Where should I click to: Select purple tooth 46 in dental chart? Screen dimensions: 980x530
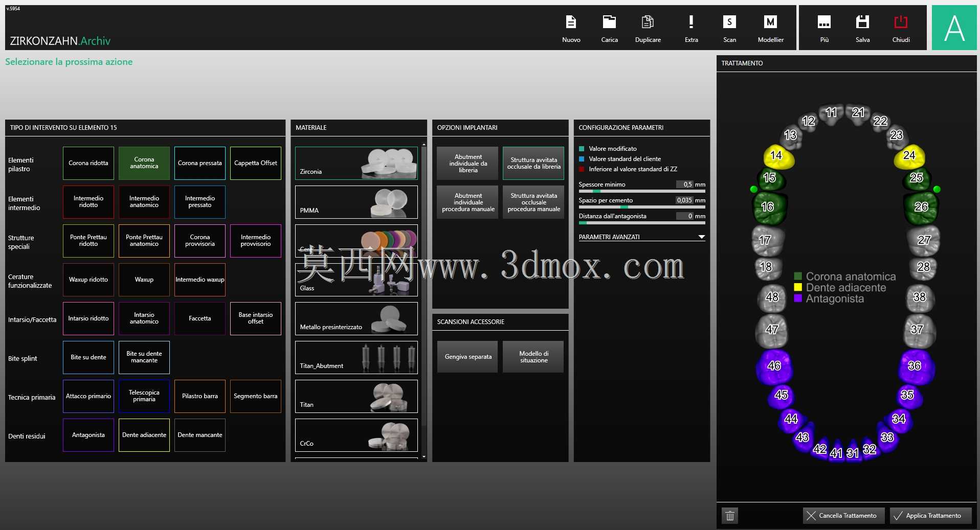[x=774, y=366]
